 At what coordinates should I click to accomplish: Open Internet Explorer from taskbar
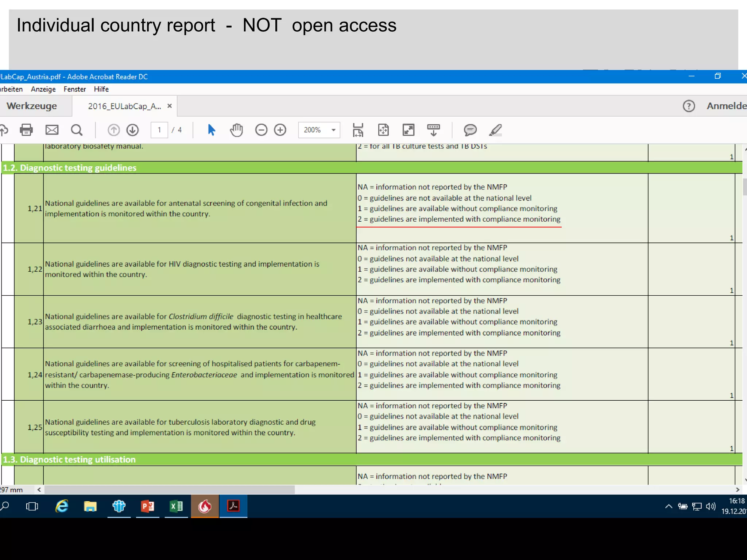pos(62,506)
